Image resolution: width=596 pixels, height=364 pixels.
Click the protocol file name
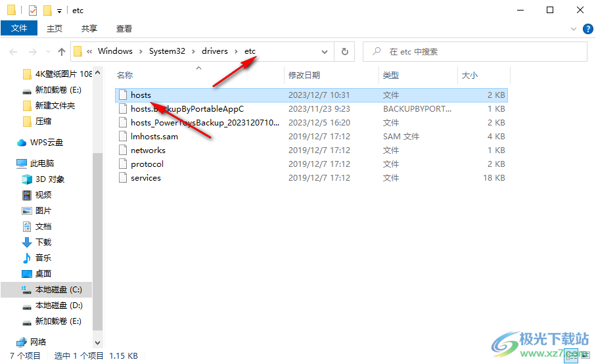[147, 164]
